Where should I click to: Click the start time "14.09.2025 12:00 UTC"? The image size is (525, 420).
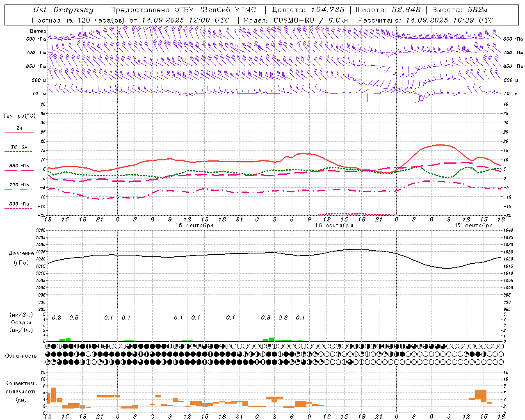click(185, 20)
